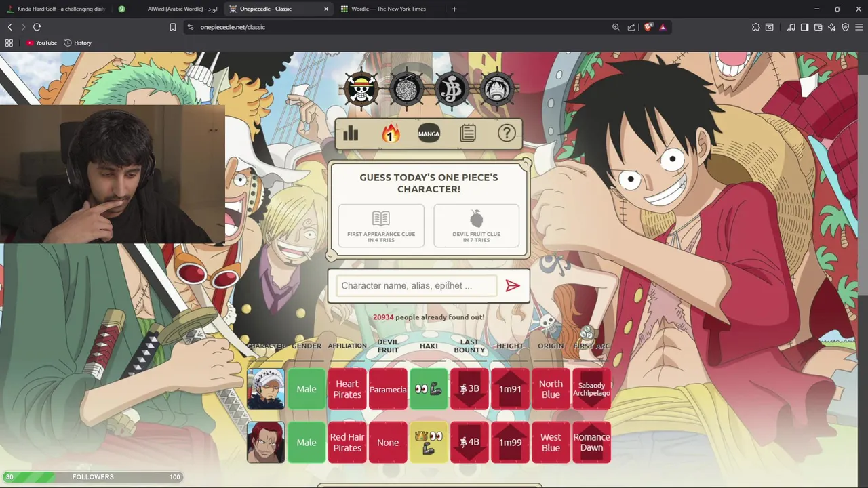Click the First Appearance Clue book card
The image size is (868, 488).
(381, 226)
